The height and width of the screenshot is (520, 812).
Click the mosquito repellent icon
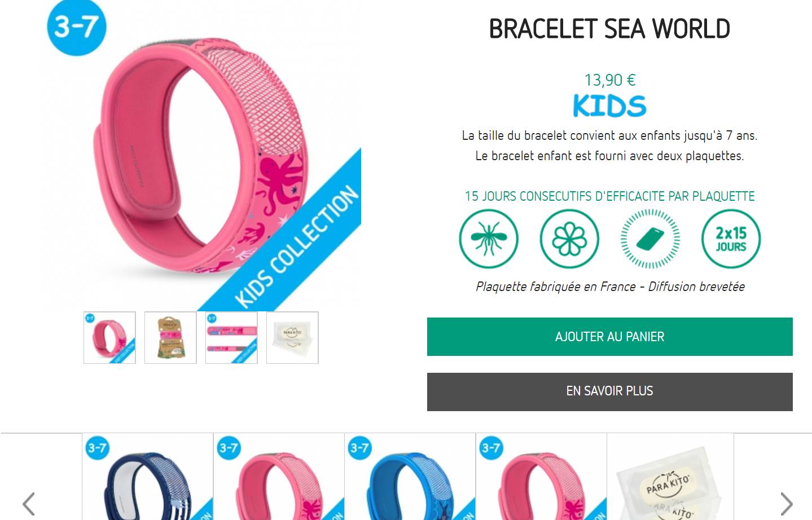(x=488, y=239)
